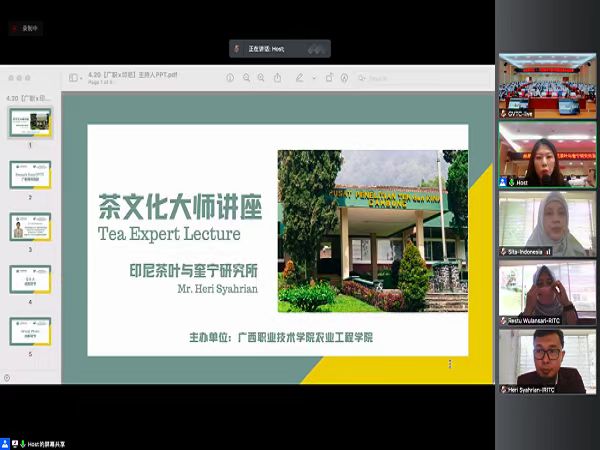Click the GVTC-live participant video

pyautogui.click(x=547, y=86)
